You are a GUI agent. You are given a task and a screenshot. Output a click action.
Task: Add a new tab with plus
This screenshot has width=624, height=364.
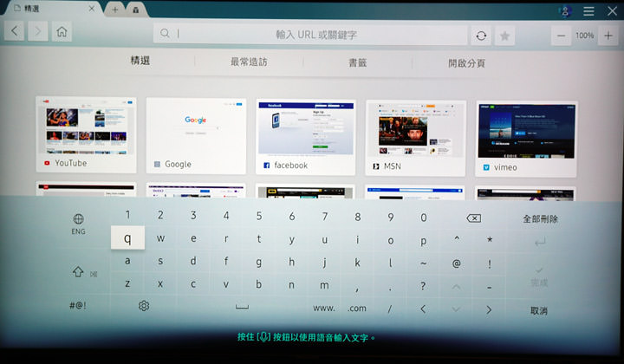[114, 10]
